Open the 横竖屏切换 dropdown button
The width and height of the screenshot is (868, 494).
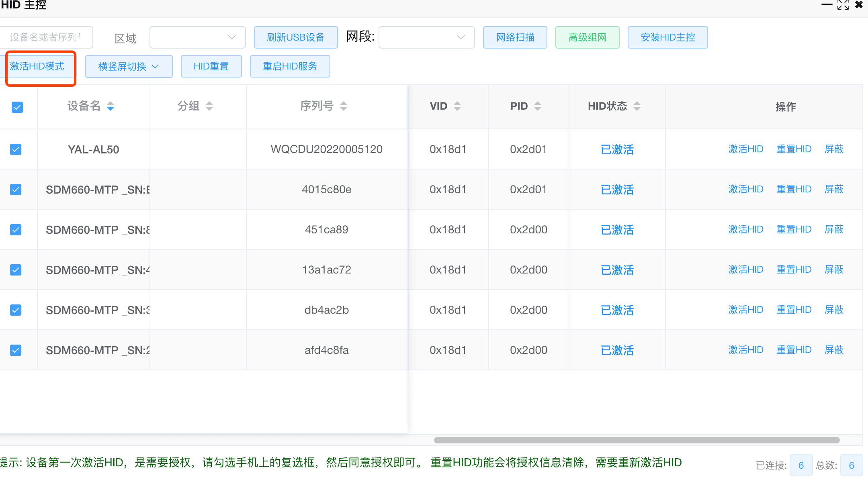click(x=129, y=66)
